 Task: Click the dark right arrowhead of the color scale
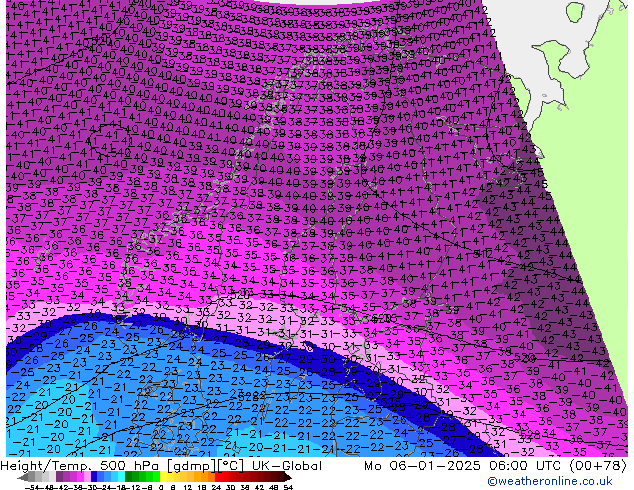click(x=287, y=477)
